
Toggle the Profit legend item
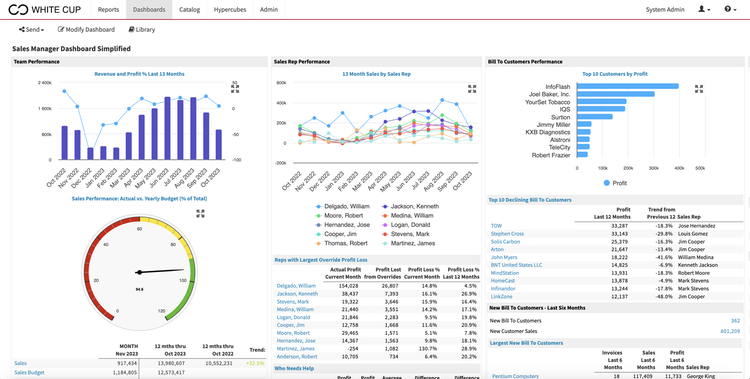[x=615, y=183]
